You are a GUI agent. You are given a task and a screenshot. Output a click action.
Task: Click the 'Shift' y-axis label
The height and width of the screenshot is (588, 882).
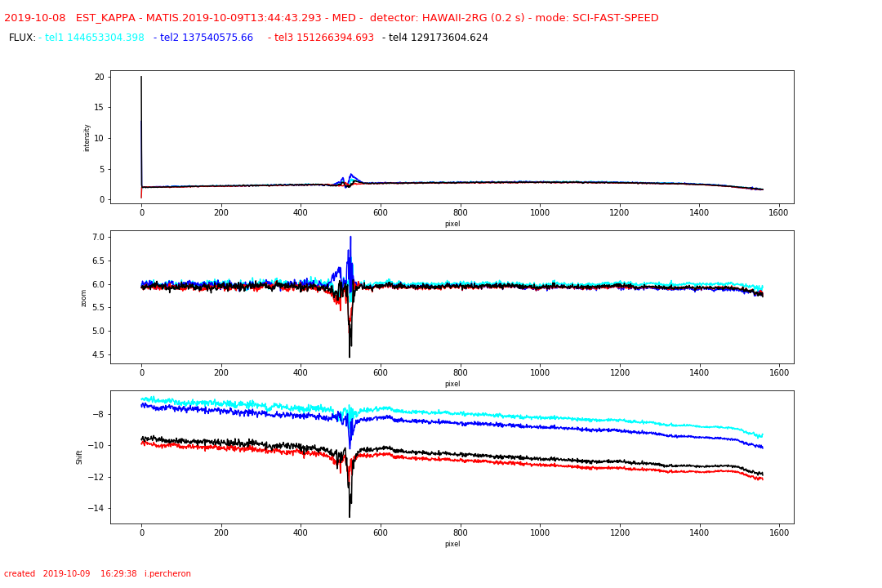pyautogui.click(x=80, y=457)
